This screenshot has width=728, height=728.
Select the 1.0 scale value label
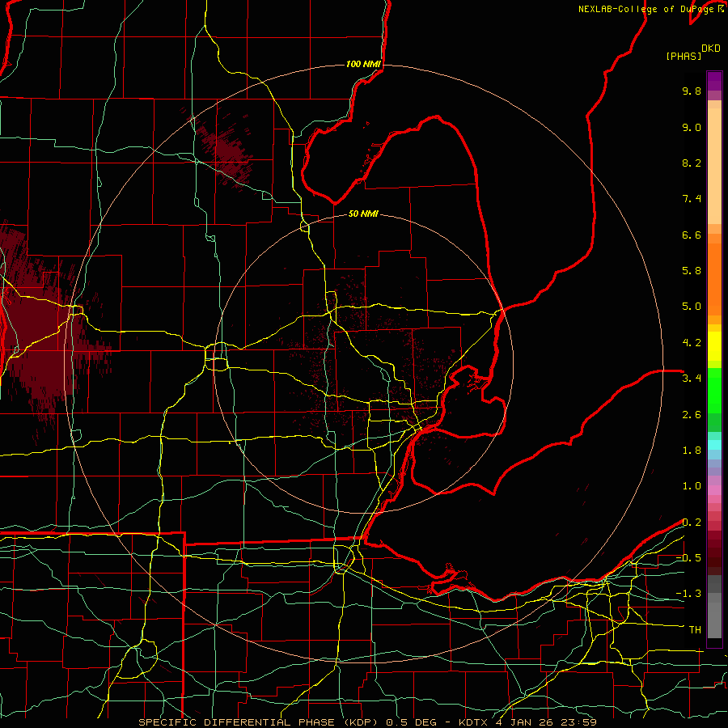(692, 486)
